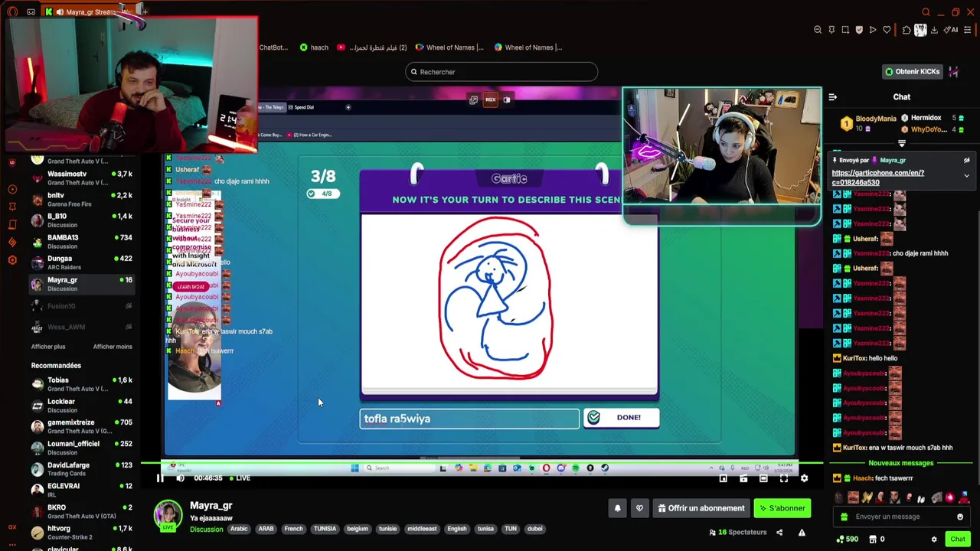Click browser pin icon in toolbar
Image resolution: width=980 pixels, height=551 pixels.
831,30
